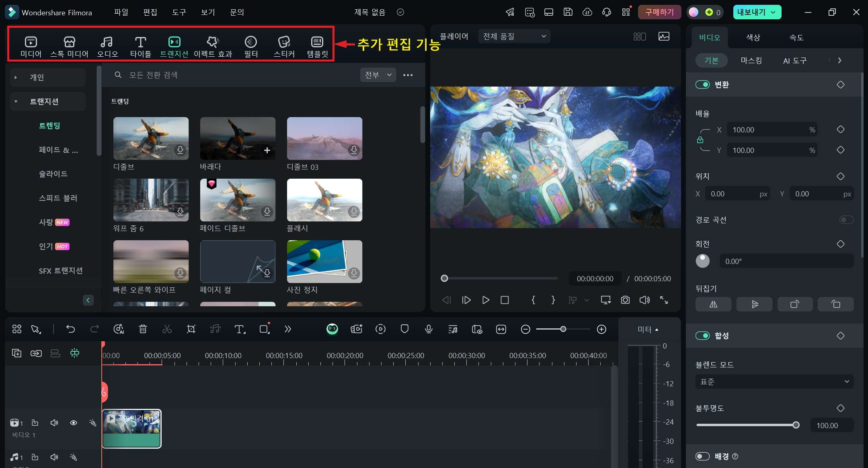Collapse the 트랜지션 tree section
This screenshot has width=868, height=468.
16,101
